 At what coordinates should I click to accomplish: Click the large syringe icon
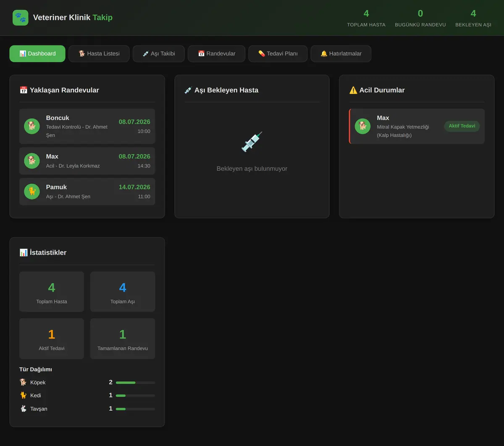252,142
